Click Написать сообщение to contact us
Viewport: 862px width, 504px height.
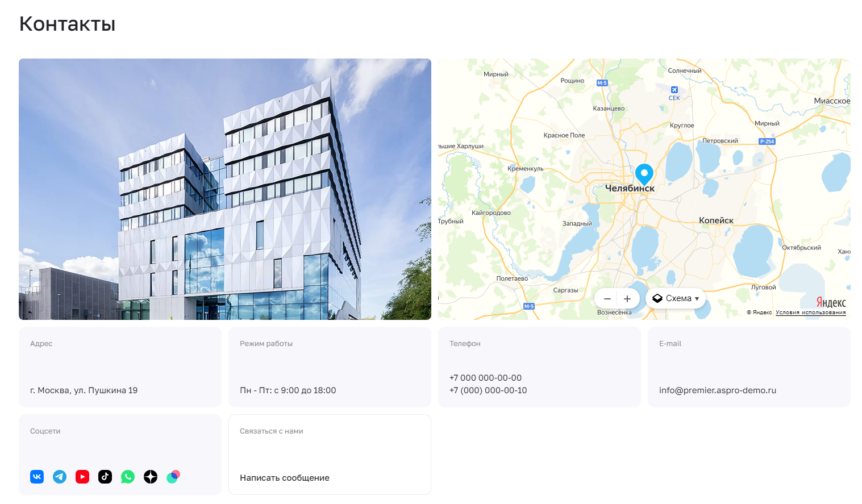(285, 478)
